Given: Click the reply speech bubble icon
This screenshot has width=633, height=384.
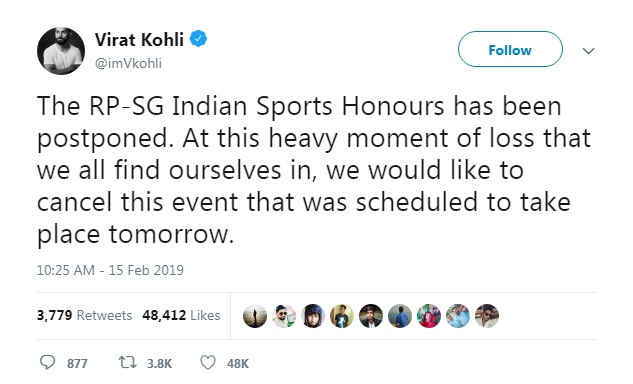Looking at the screenshot, I should 48,362.
